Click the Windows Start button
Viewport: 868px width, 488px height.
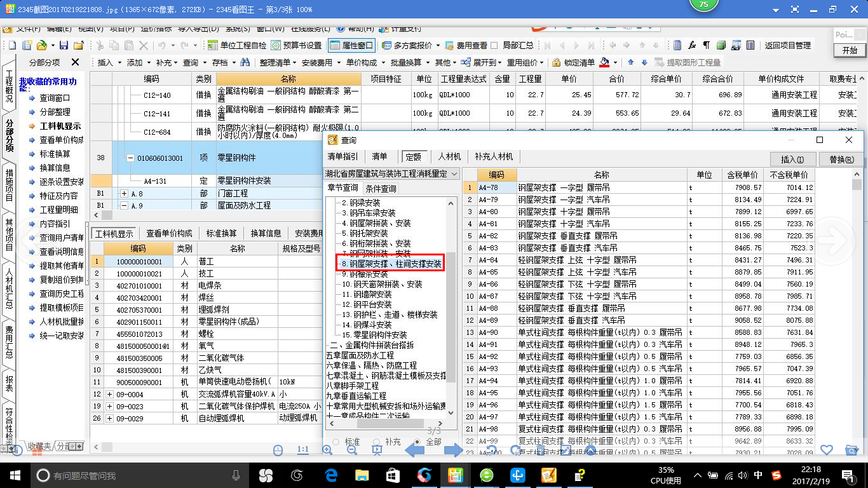[15, 475]
